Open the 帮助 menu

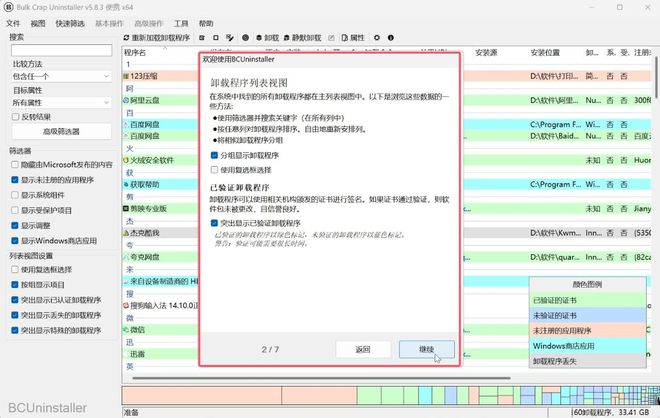pos(206,24)
